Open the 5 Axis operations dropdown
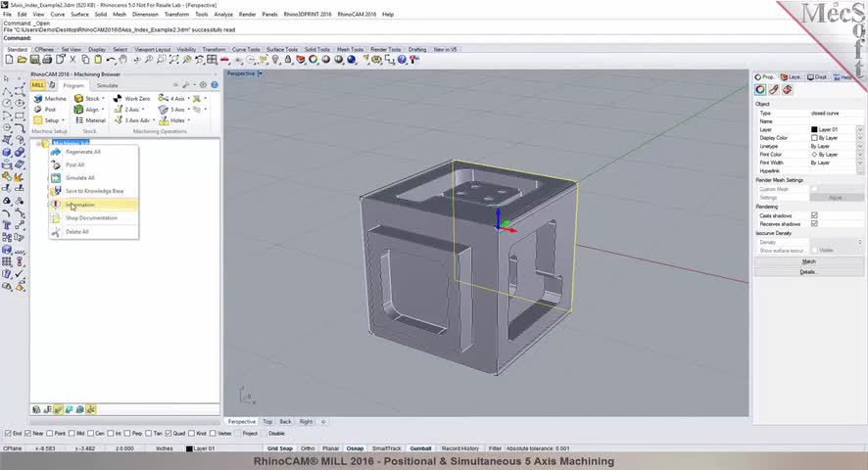The height and width of the screenshot is (470, 868). (188, 110)
